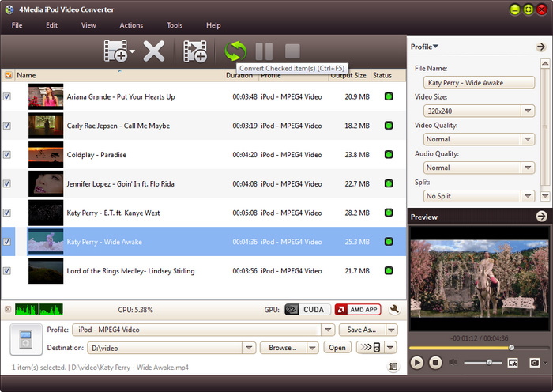Click the Browse... button
Viewport: 553px width, 392px height.
(x=283, y=348)
